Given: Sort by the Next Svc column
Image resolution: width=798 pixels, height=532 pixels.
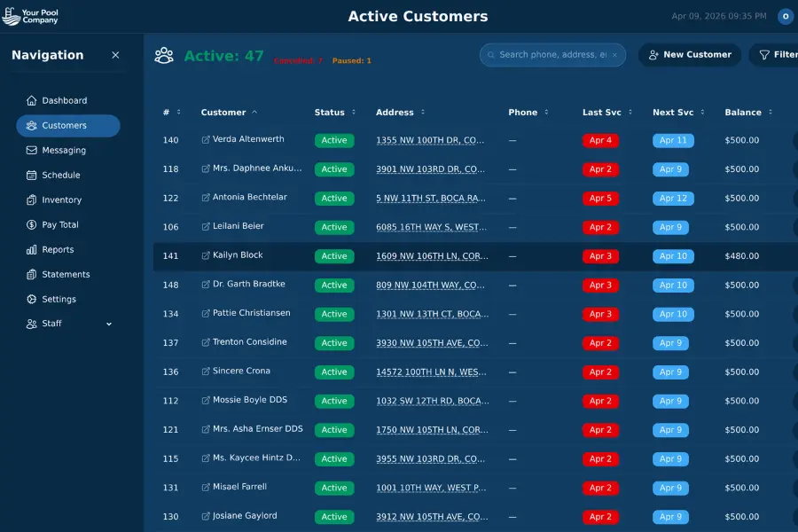Looking at the screenshot, I should point(678,112).
